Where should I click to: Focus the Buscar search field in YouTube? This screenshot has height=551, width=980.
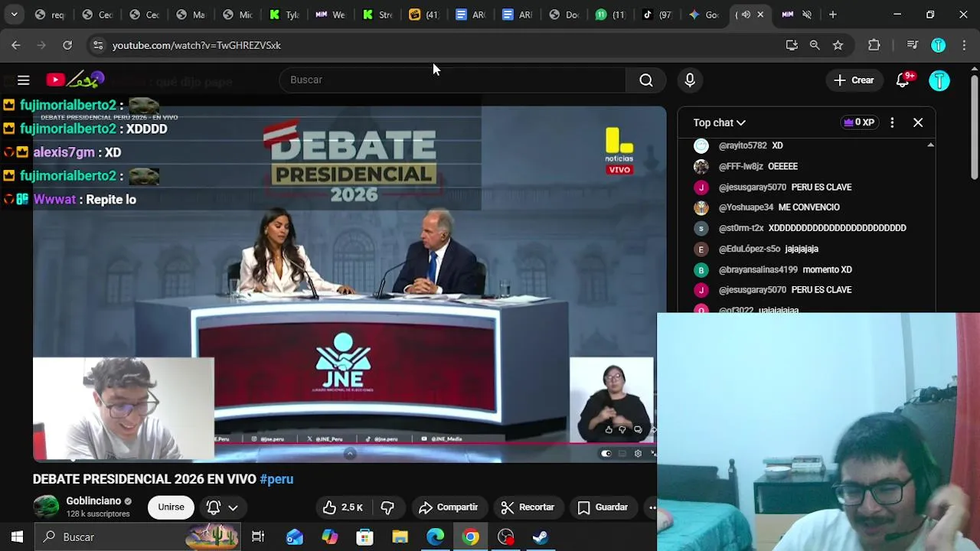(452, 80)
